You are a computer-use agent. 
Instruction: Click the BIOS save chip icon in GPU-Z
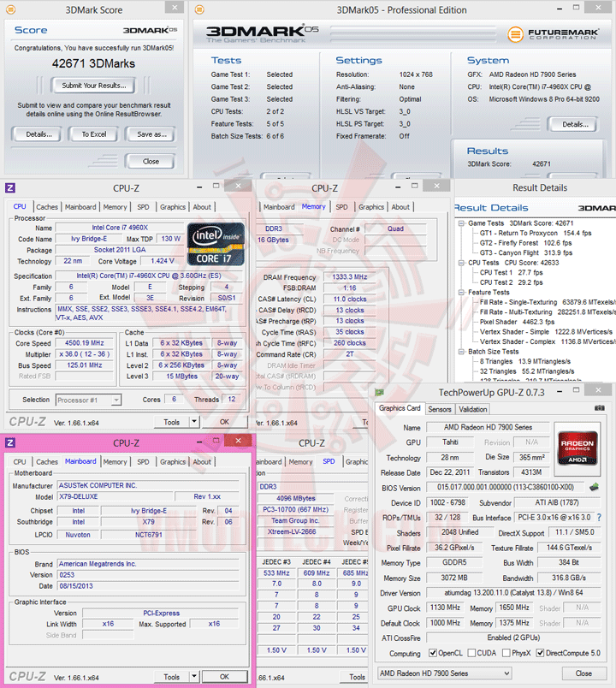click(x=594, y=487)
